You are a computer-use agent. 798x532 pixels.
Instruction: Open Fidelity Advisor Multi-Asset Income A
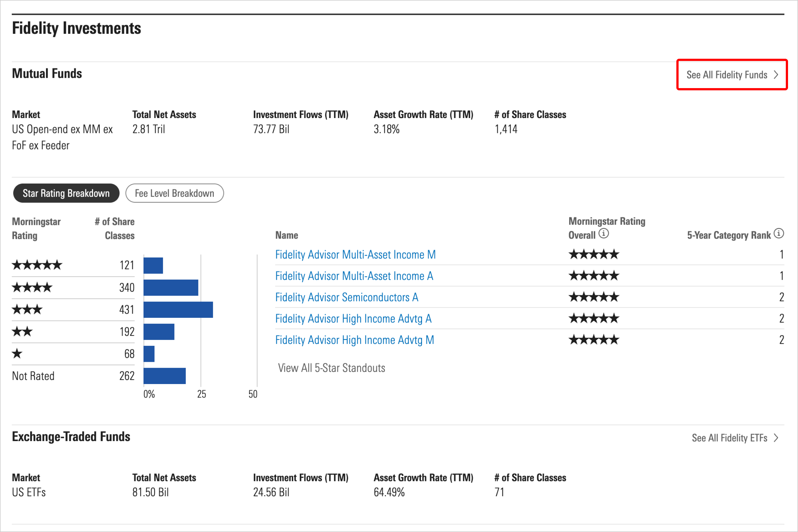click(x=354, y=276)
